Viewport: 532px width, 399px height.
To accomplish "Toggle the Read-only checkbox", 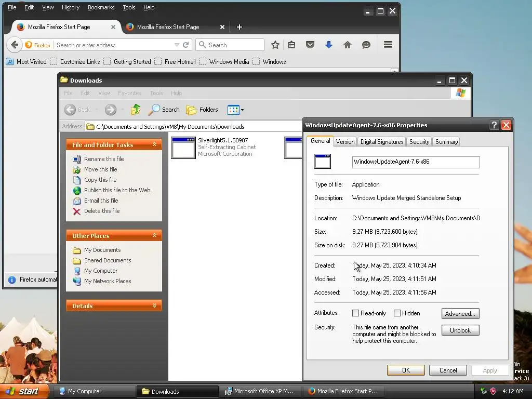I will click(x=355, y=313).
